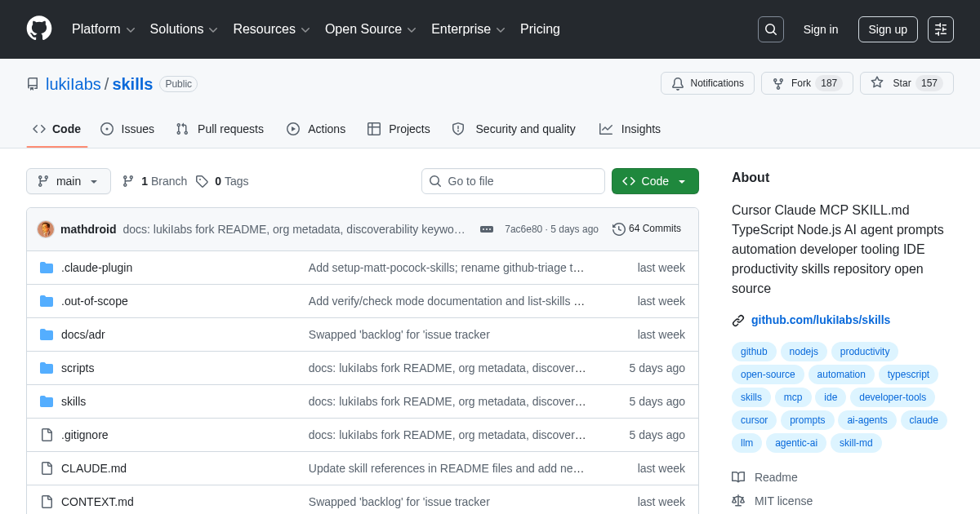Click the Go to file search field
The width and height of the screenshot is (980, 514).
click(x=513, y=181)
